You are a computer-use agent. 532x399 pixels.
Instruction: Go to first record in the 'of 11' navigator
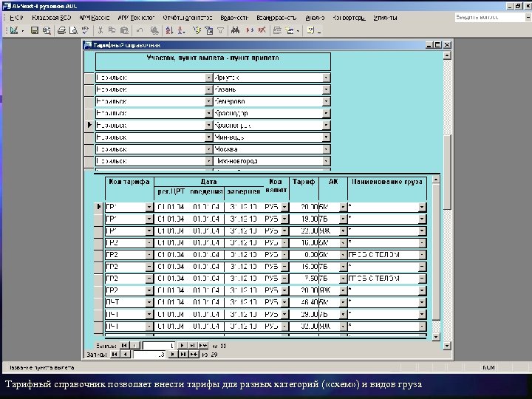pos(125,346)
